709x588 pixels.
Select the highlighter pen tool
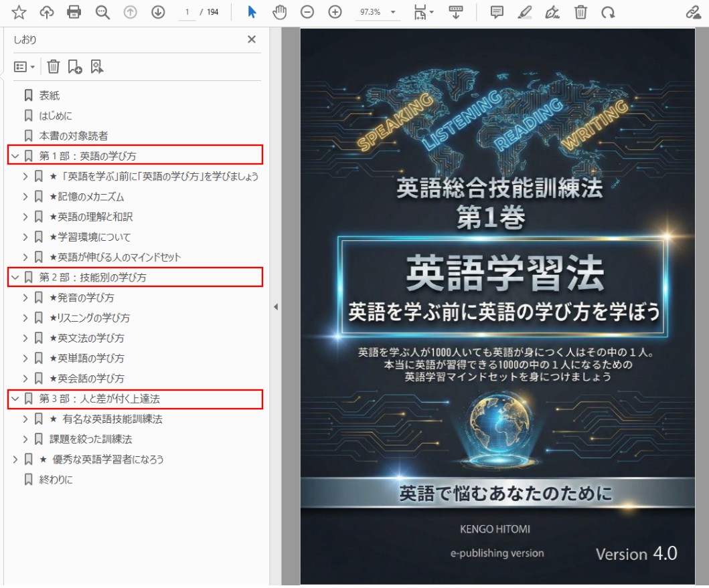coord(525,12)
